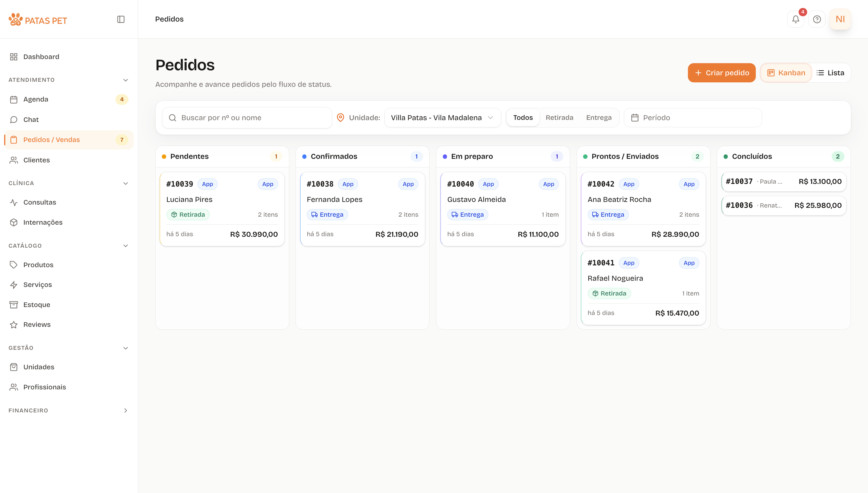Click the Estoque archive icon
This screenshot has width=868, height=493.
pos(14,305)
